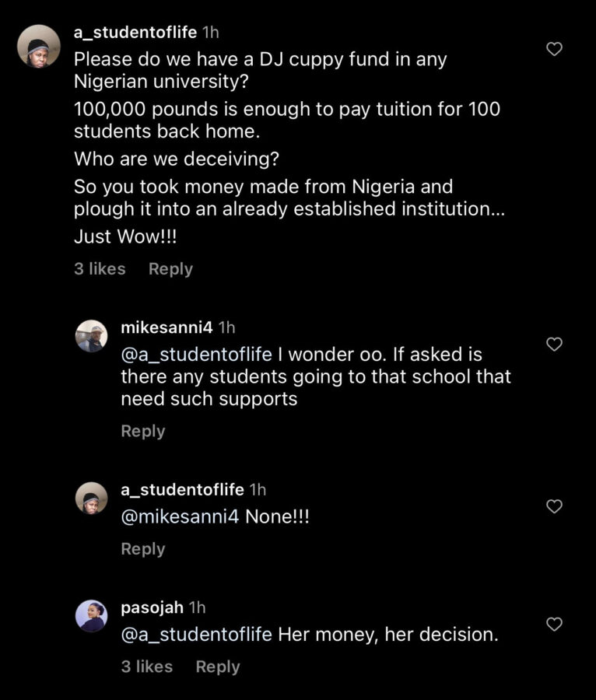Screen dimensions: 596x700
Task: Like the "None!!!" reply with heart
Action: [x=554, y=506]
